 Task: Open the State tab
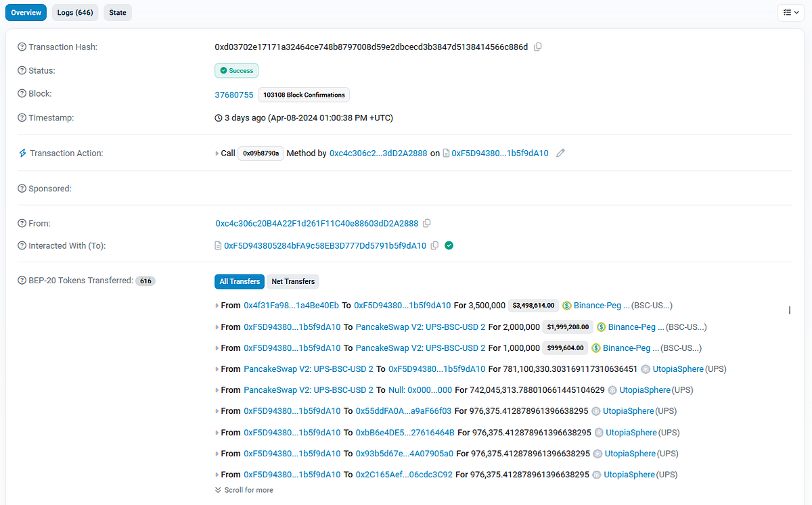(117, 12)
